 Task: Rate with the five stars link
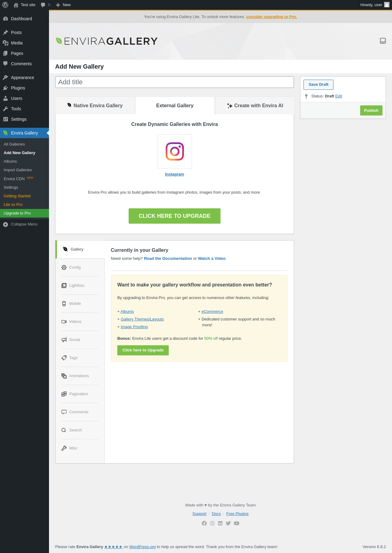point(113,547)
